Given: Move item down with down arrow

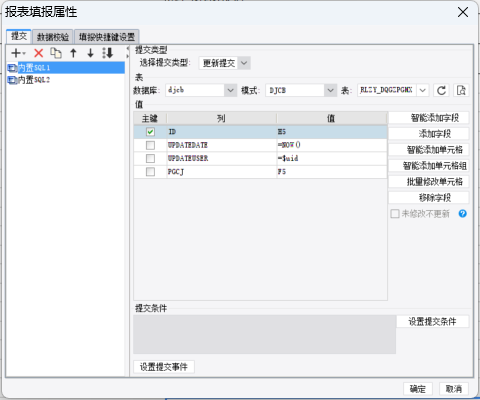Looking at the screenshot, I should point(90,53).
